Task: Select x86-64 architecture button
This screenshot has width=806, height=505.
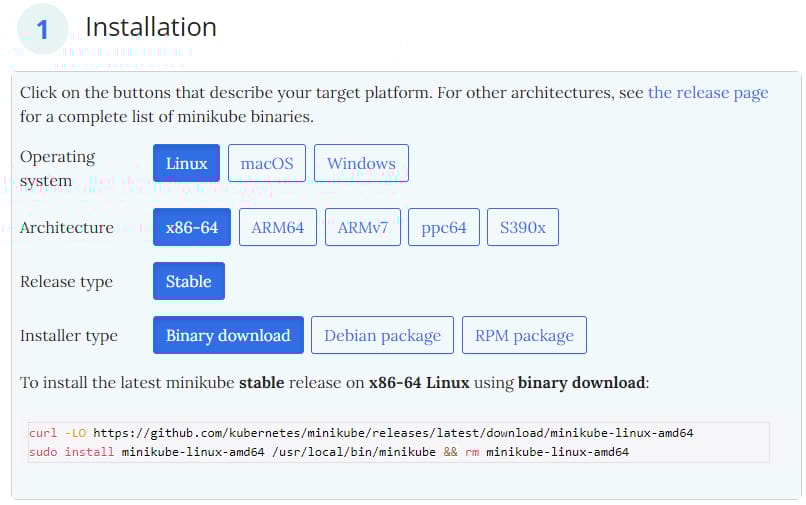Action: coord(192,227)
